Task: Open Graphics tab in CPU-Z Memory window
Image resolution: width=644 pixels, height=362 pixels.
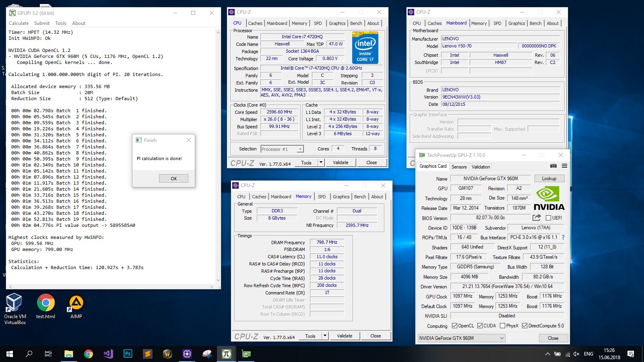Action: [x=341, y=197]
